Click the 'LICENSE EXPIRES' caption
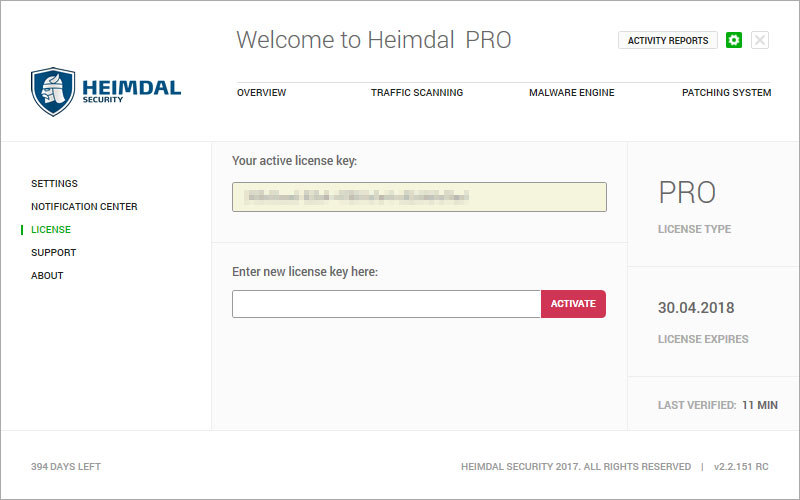Image resolution: width=800 pixels, height=500 pixels. (x=703, y=339)
